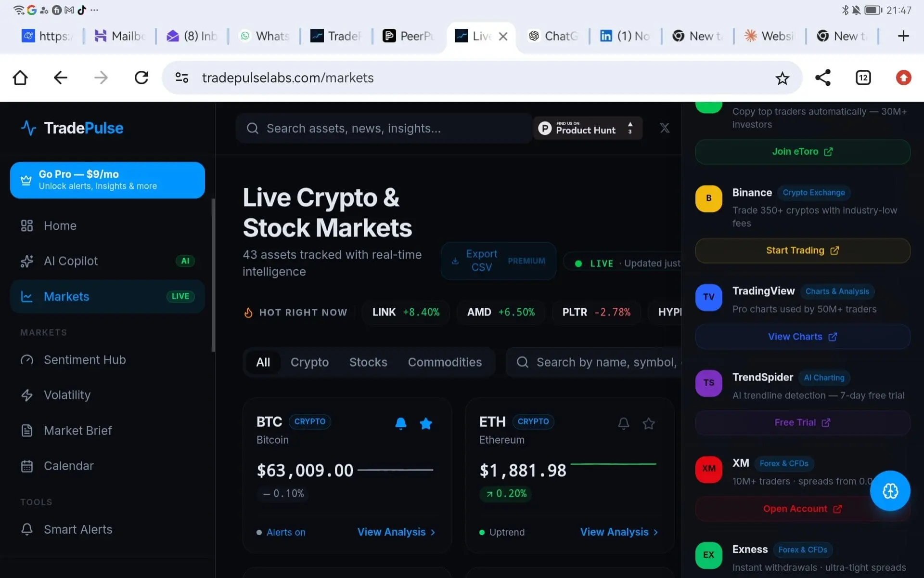Click TrendSpider Free Trial button
924x578 pixels.
click(802, 422)
